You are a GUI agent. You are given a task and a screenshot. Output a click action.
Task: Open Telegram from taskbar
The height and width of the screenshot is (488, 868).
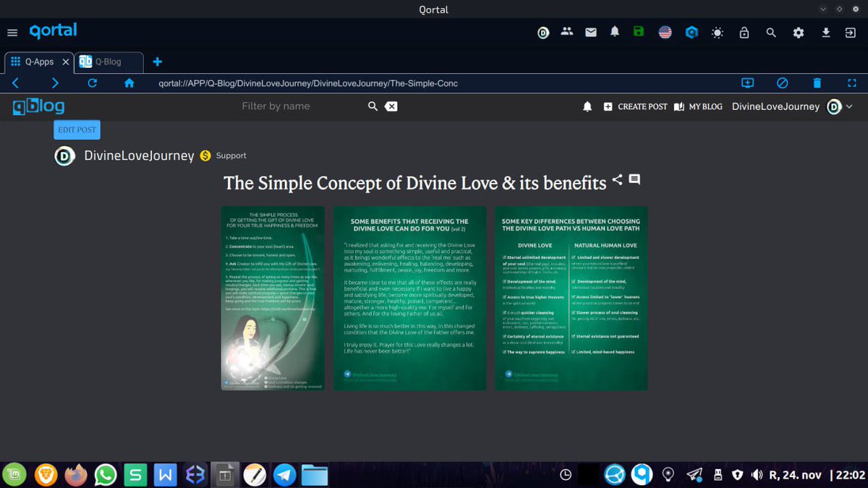click(x=285, y=474)
